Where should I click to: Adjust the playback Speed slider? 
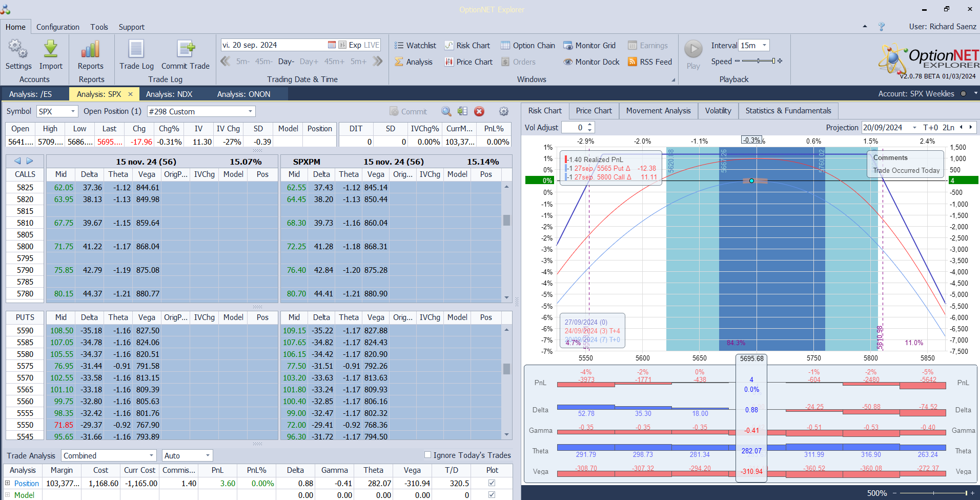tap(759, 61)
